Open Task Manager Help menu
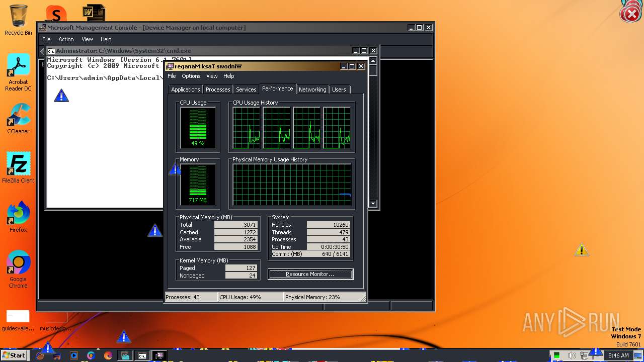 (229, 76)
